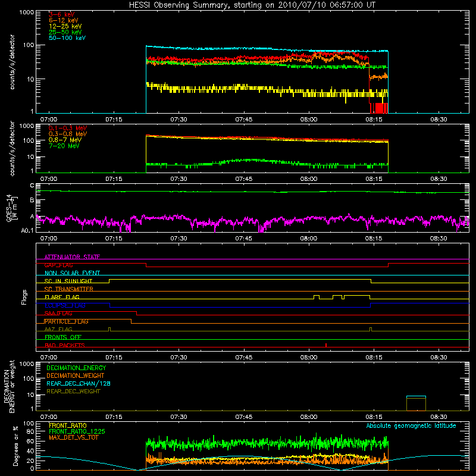Screen dimensions: 476x476
Task: Click the SC_IN_SUNLIGHT flag label
Action: (68, 281)
